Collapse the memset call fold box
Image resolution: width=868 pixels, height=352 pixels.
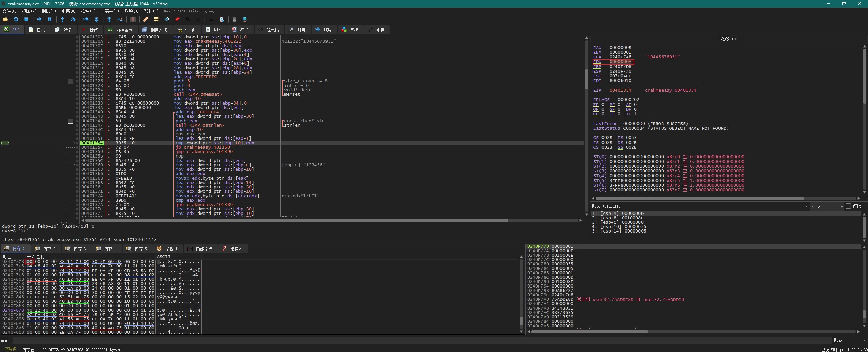pos(71,81)
